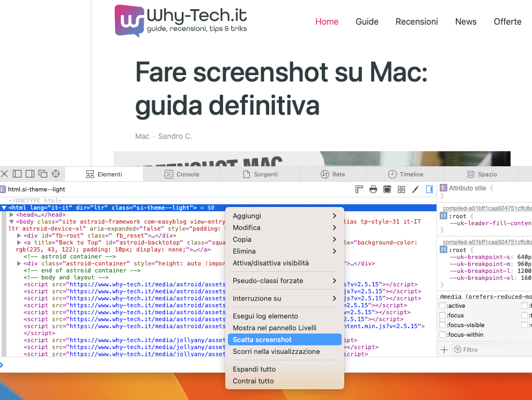Collapse the body element node
Screen dimensions: 532x400
(11, 221)
